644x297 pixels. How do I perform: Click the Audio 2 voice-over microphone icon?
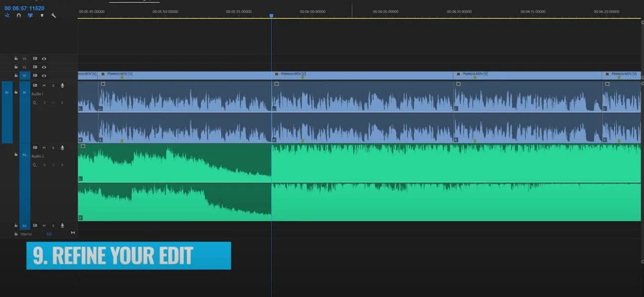tap(62, 148)
